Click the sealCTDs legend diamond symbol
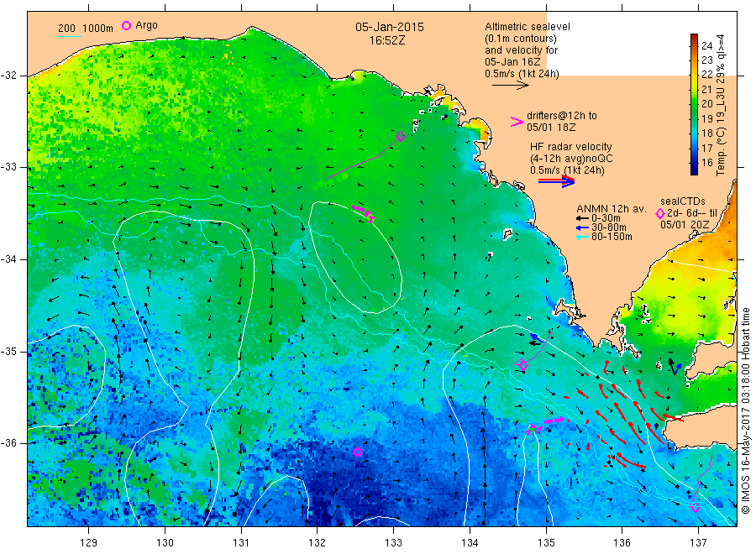The width and height of the screenshot is (756, 554). [660, 213]
